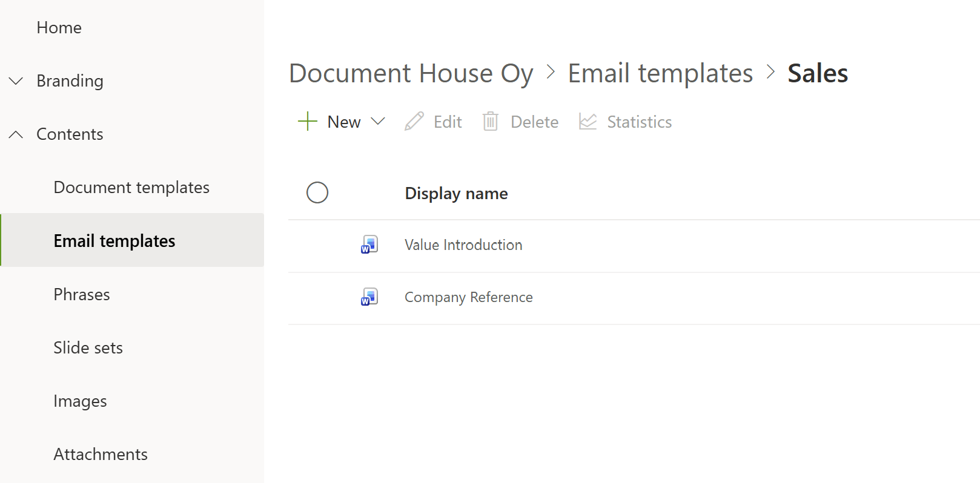Viewport: 980px width, 483px height.
Task: Click the Edit pencil icon
Action: [414, 122]
